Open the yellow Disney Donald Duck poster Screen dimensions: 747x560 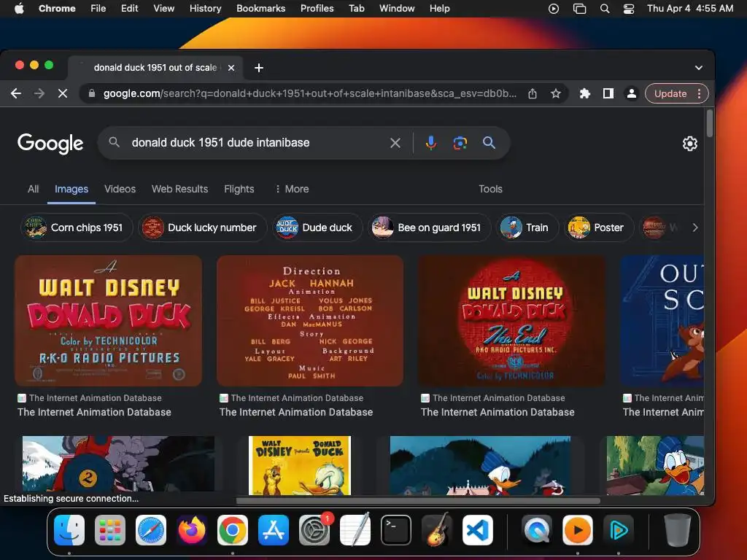[x=300, y=465]
